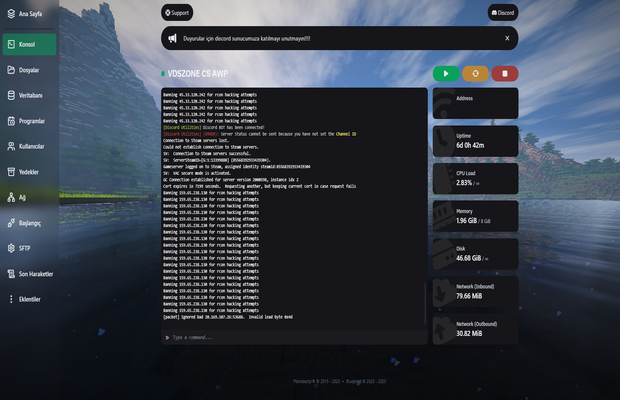Open Yedekler backups page
The height and width of the screenshot is (400, 620).
pyautogui.click(x=29, y=172)
